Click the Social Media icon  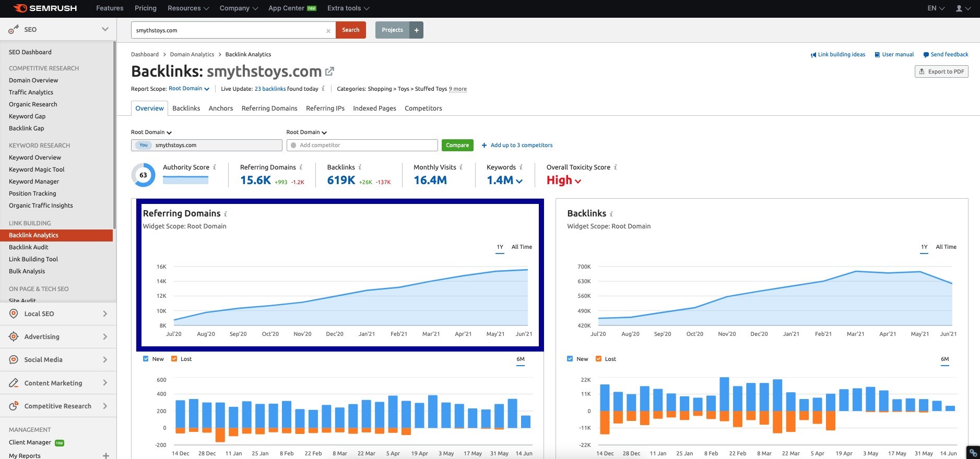click(x=14, y=360)
